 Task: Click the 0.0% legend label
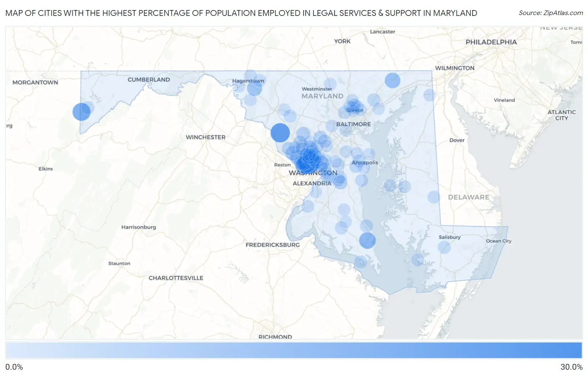[14, 367]
